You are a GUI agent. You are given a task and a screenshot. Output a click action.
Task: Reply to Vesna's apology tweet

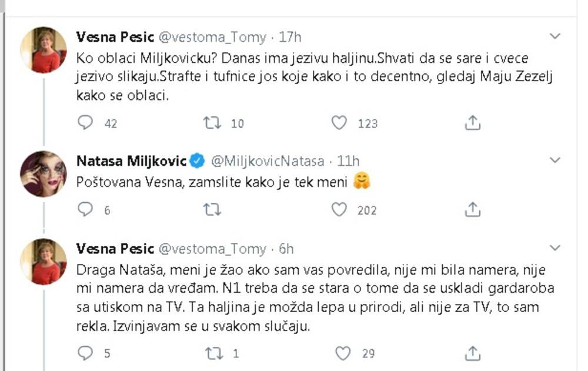(86, 353)
